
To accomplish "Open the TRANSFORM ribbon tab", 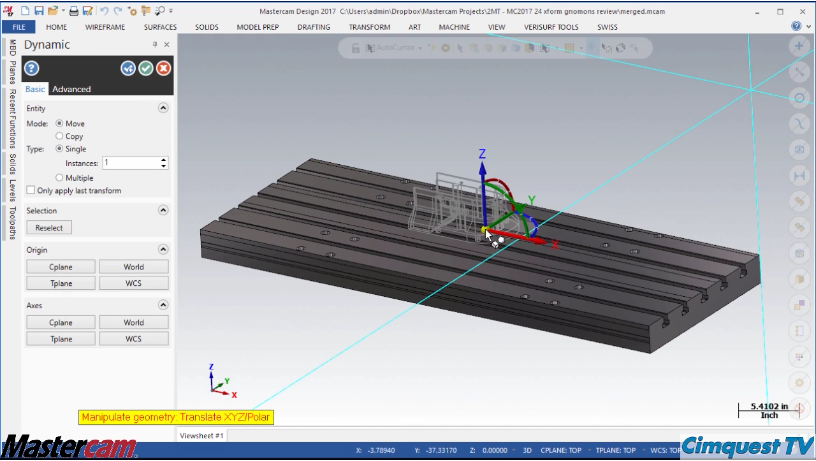I will (369, 27).
